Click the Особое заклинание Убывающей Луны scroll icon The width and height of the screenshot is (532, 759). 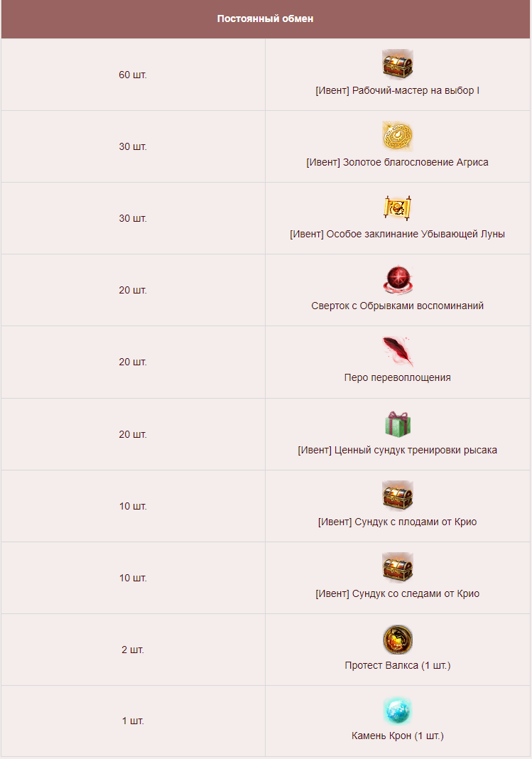[398, 208]
